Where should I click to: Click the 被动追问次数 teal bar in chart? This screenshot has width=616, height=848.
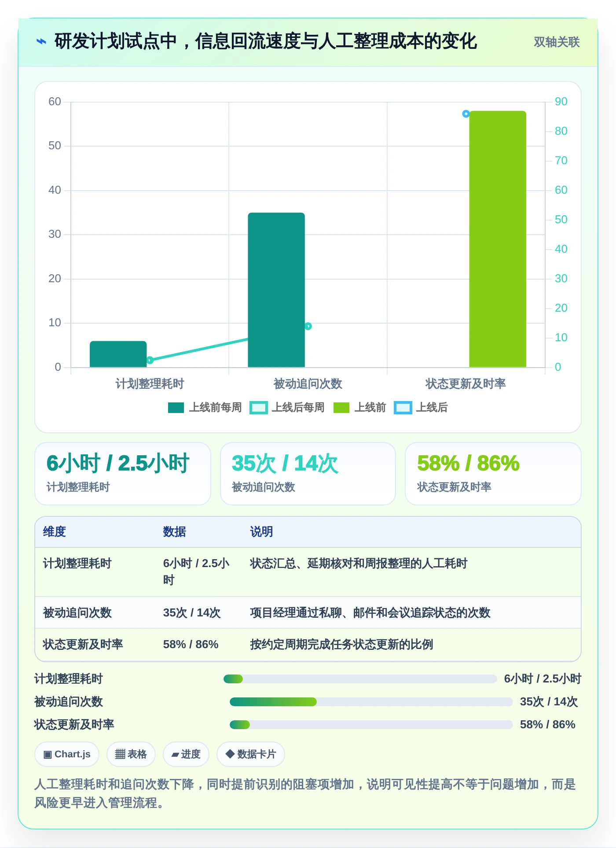(276, 290)
